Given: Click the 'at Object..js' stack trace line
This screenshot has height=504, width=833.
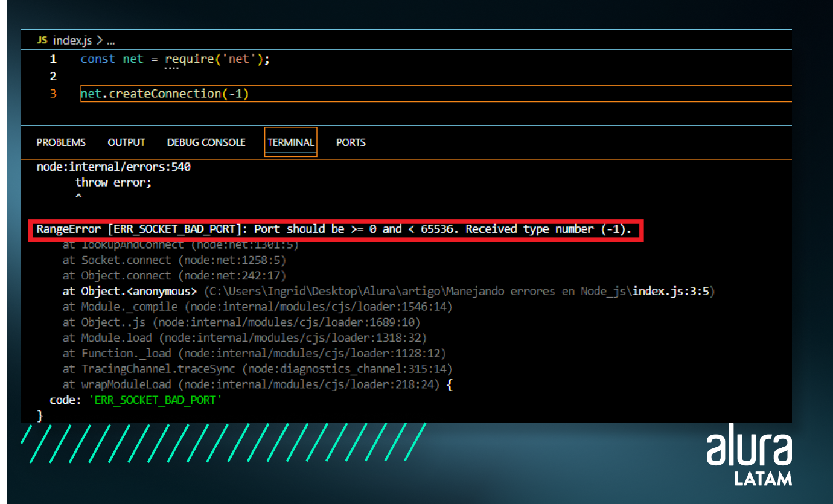Looking at the screenshot, I should 241,322.
